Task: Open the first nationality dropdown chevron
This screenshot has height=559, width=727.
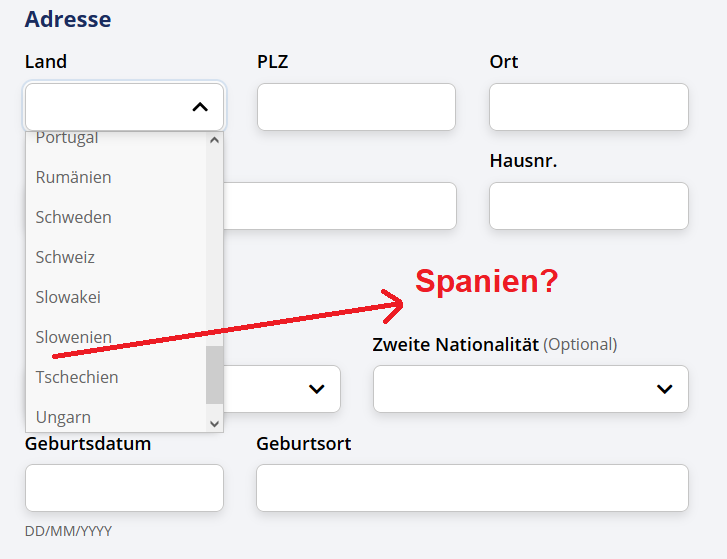Action: (317, 389)
